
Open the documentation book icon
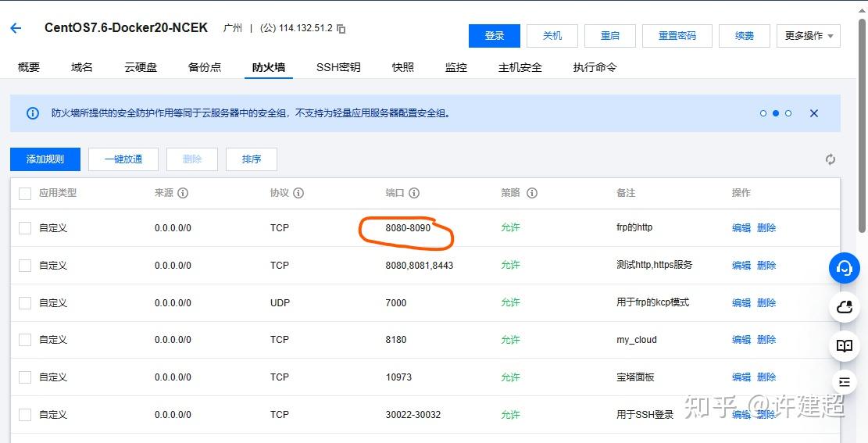click(845, 346)
